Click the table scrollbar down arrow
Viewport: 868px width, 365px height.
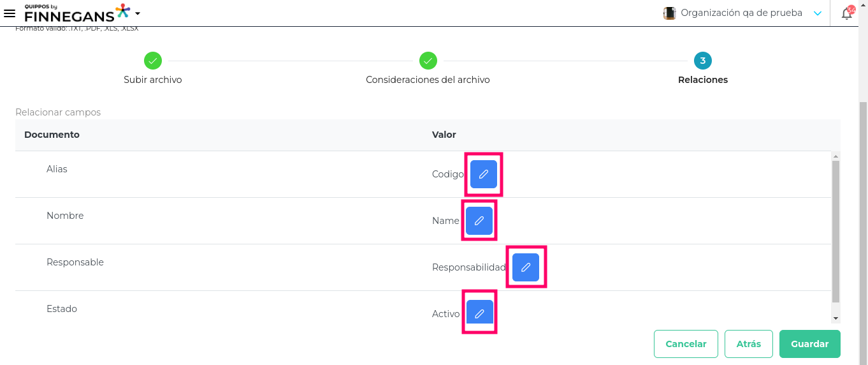coord(836,318)
